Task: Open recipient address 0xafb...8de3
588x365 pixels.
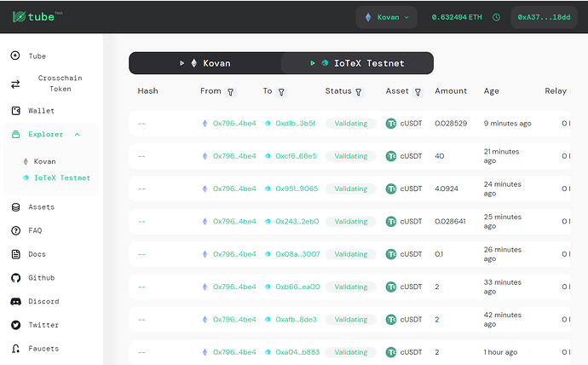Action: coord(297,319)
